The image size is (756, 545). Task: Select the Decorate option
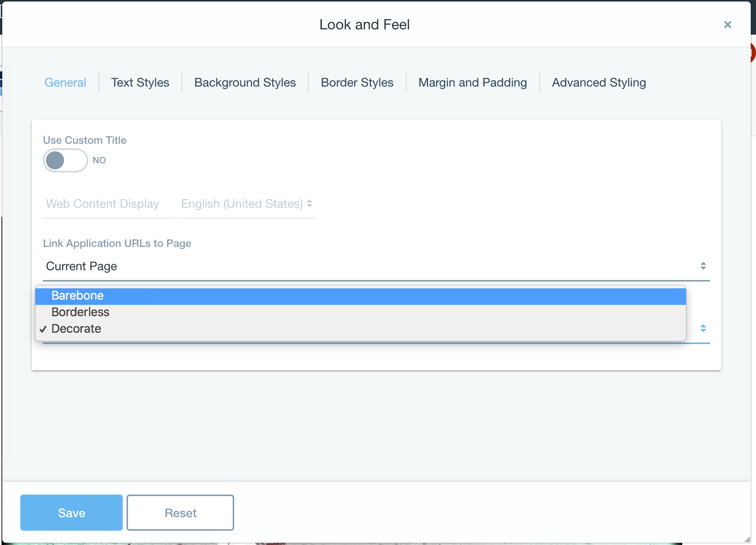coord(360,329)
